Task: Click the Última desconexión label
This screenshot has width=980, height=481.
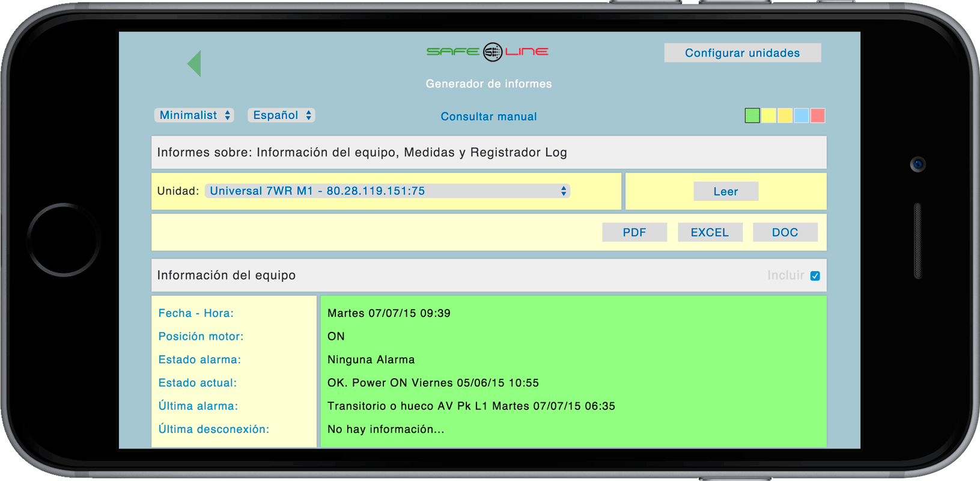Action: [214, 429]
